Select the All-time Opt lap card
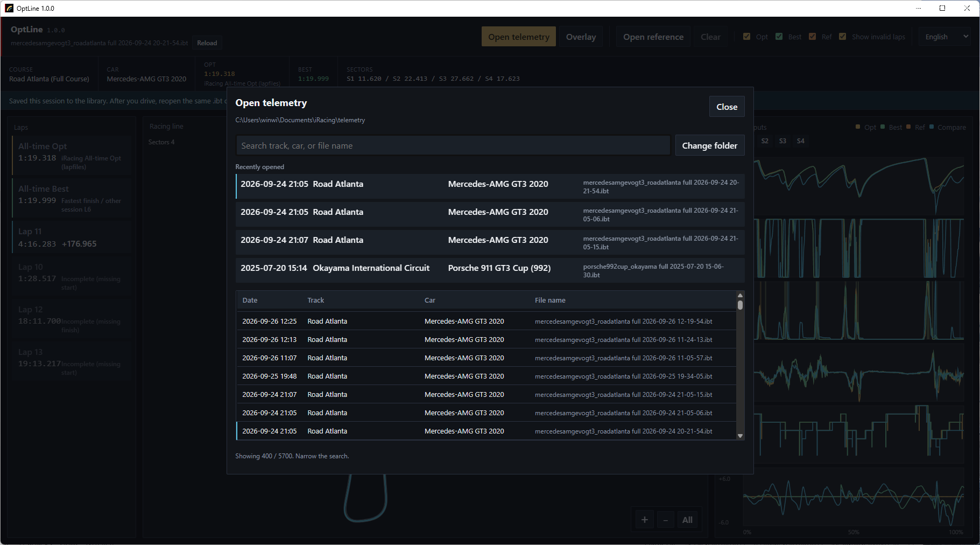 click(x=72, y=155)
